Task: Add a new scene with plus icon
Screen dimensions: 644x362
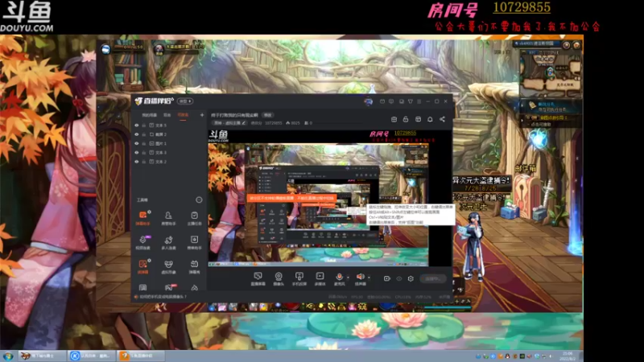Action: coord(202,115)
